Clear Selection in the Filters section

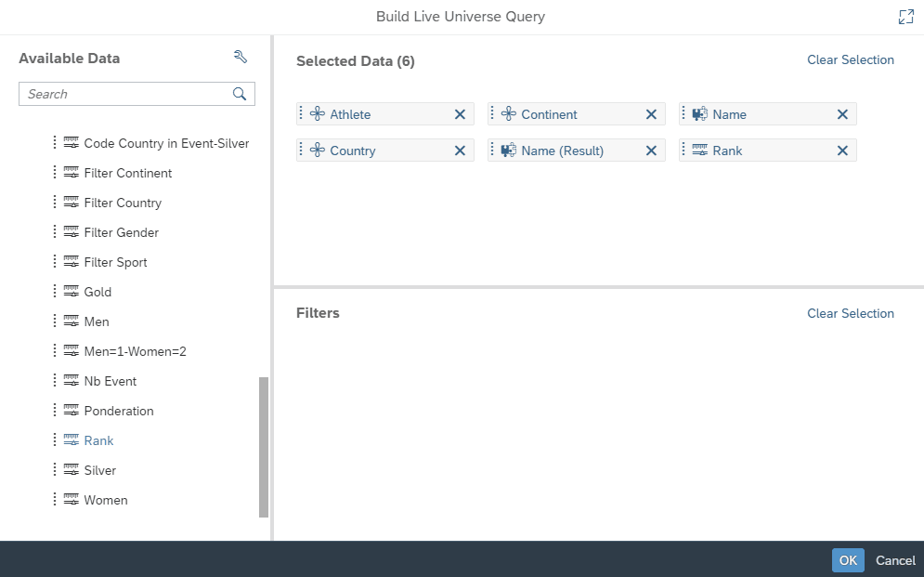point(851,313)
